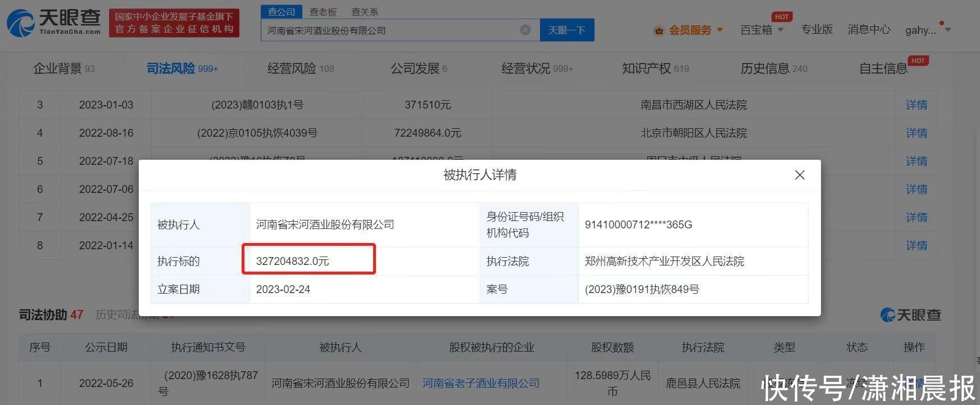
Task: Open the 会员服务 dropdown menu
Action: (x=695, y=30)
